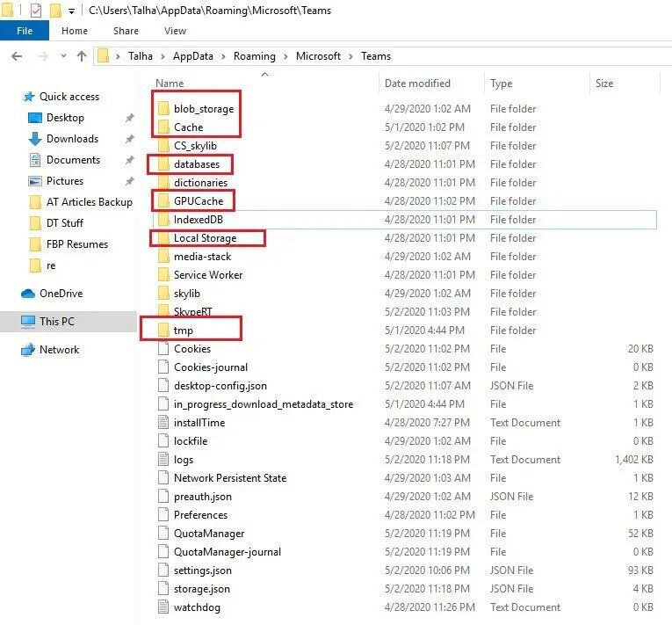This screenshot has height=625, width=672.
Task: Select the CS_skylib folder icon
Action: (163, 145)
